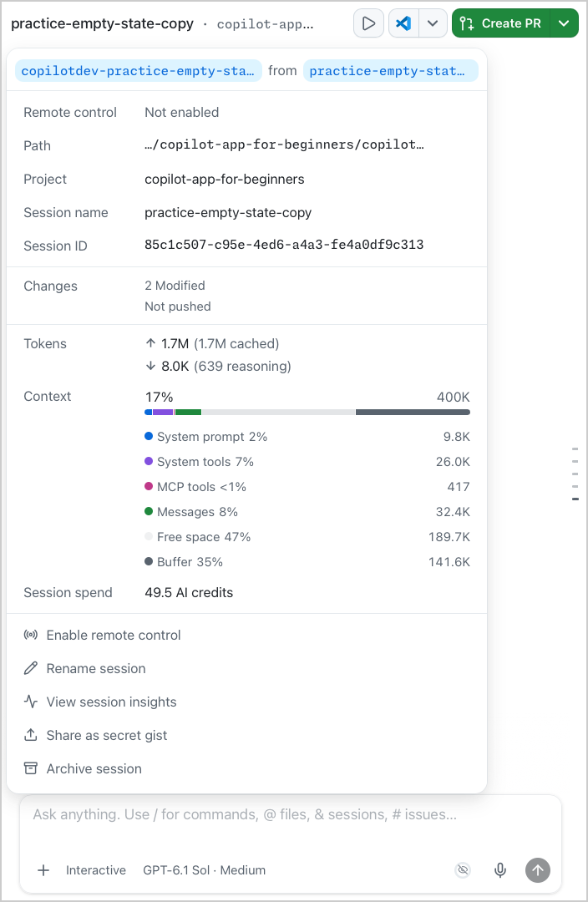Click the pencil icon beside Rename session
The height and width of the screenshot is (902, 588).
click(x=31, y=668)
